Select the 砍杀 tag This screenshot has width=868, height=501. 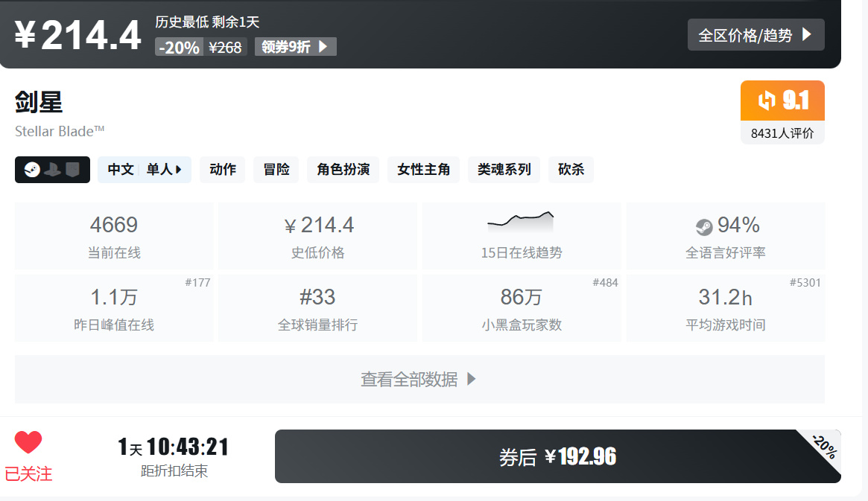571,170
